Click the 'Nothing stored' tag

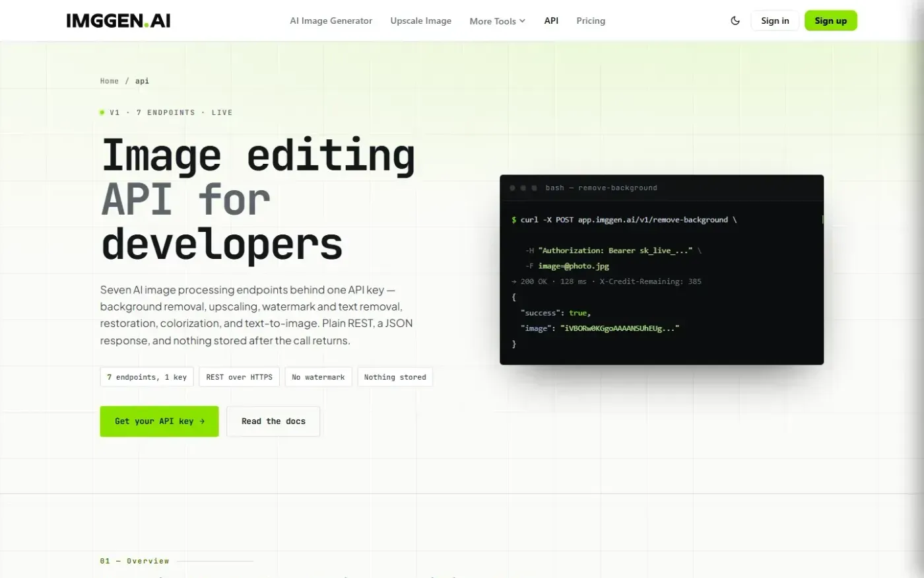(395, 377)
